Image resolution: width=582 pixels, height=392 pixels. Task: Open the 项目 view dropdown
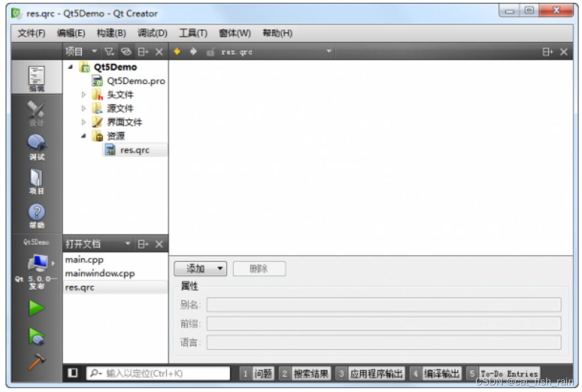pyautogui.click(x=94, y=51)
